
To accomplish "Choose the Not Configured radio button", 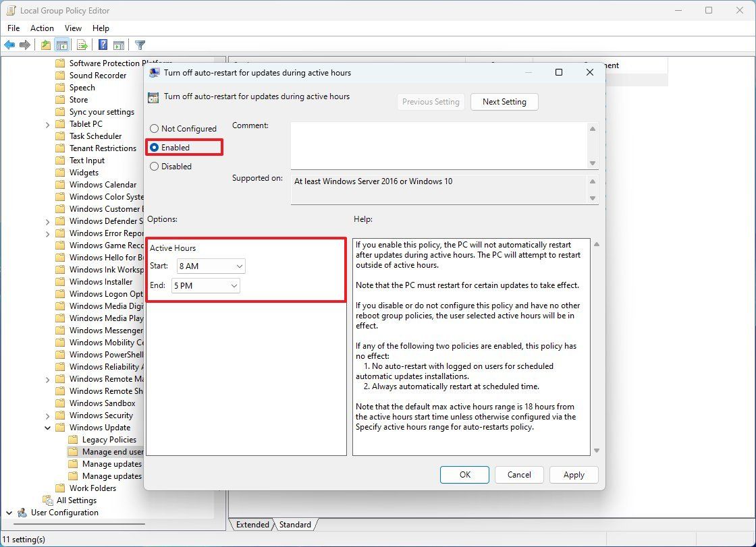I will coord(154,128).
